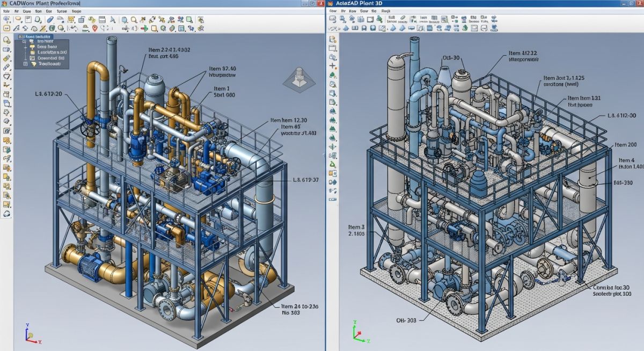
Task: Click the "Item 1" annotation label in CADWorx viewport
Action: 222,89
